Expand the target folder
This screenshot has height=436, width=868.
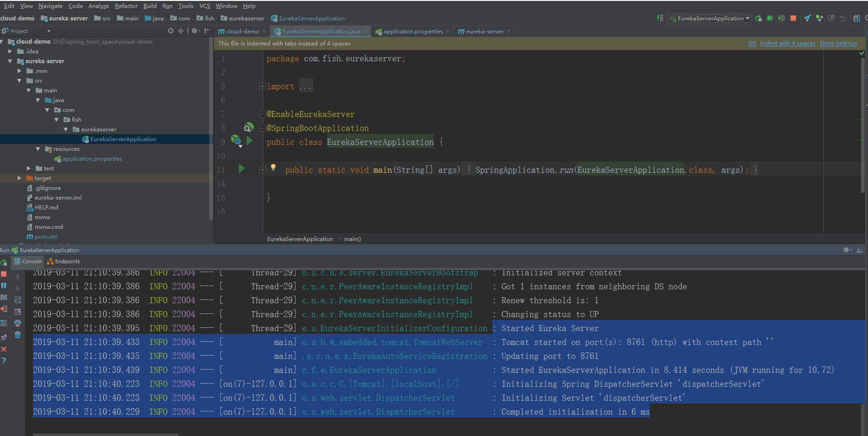19,178
